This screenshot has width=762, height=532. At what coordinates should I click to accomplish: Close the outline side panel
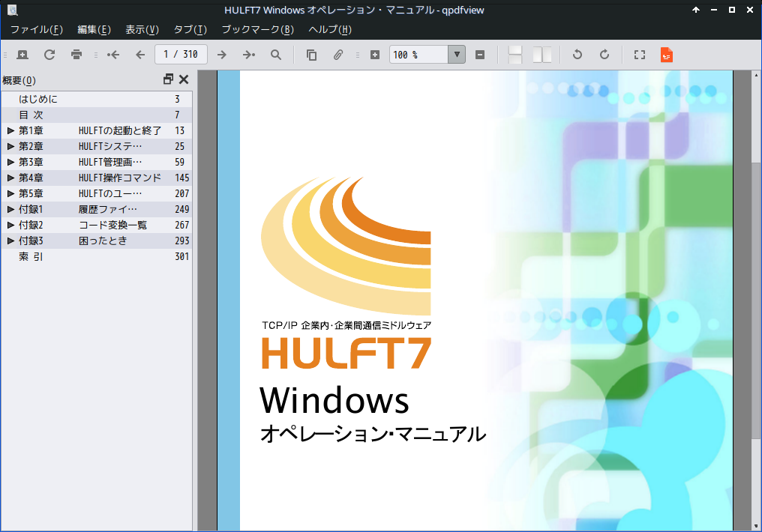click(184, 79)
